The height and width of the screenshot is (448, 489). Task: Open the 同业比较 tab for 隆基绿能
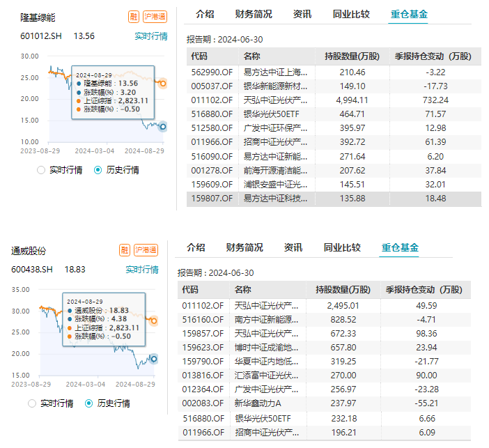click(x=351, y=14)
